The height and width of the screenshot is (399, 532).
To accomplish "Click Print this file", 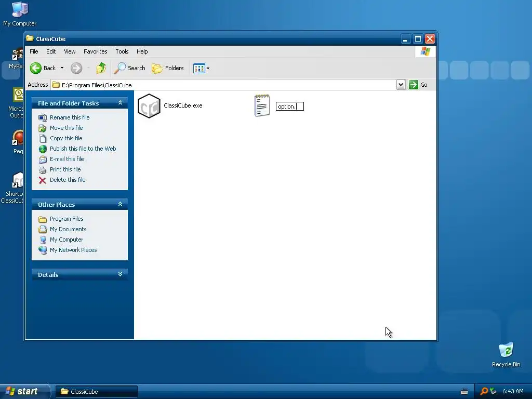I will [x=65, y=169].
